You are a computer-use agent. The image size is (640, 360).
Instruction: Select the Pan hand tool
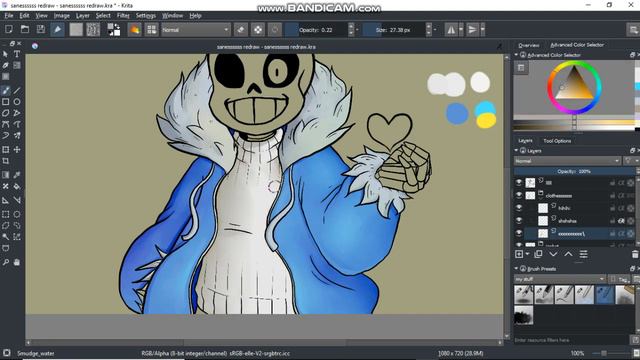(17, 262)
